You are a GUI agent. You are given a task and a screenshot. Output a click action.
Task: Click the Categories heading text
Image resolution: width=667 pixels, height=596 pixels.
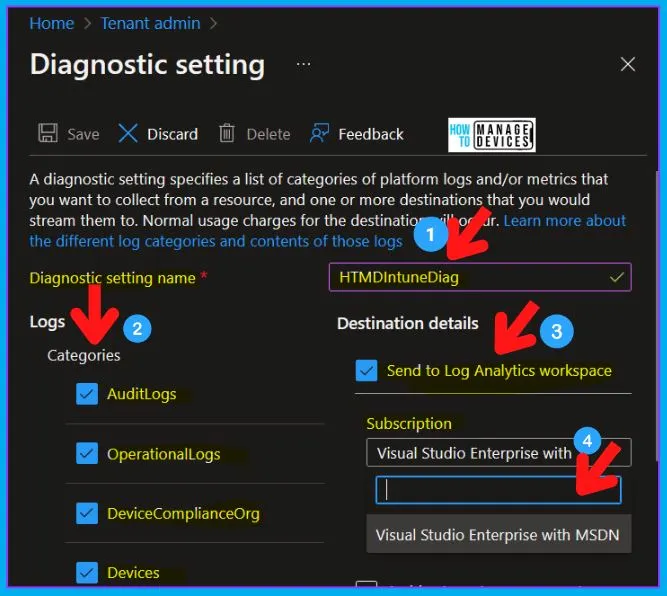[x=84, y=356]
